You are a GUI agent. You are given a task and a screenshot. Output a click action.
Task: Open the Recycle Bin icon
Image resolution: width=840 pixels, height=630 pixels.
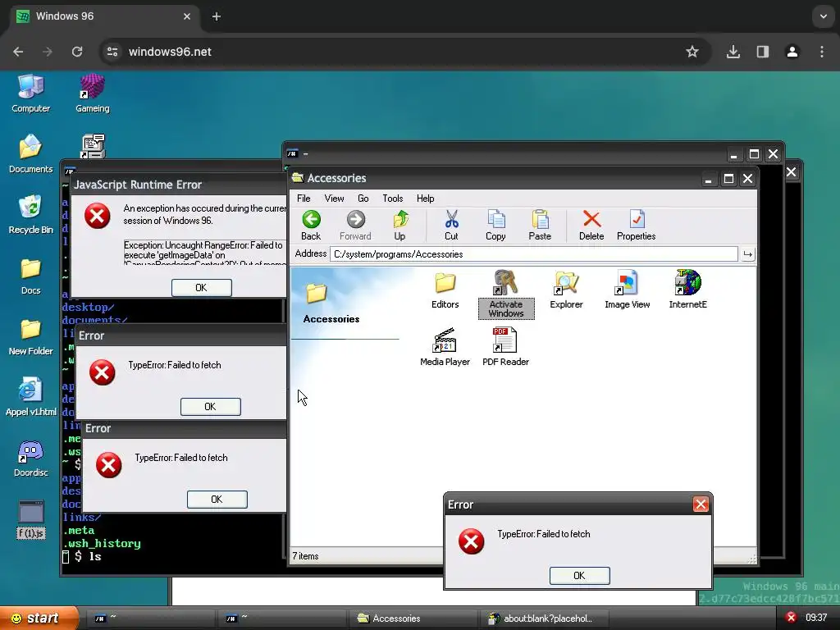pyautogui.click(x=30, y=215)
